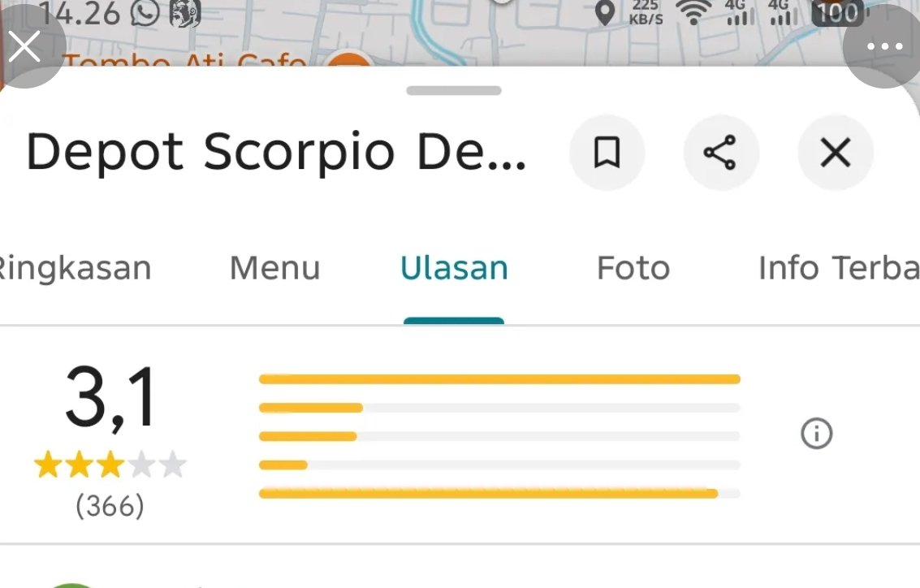Share Depot Scorpio via share icon
Screen dimensions: 920x588
[x=720, y=153]
